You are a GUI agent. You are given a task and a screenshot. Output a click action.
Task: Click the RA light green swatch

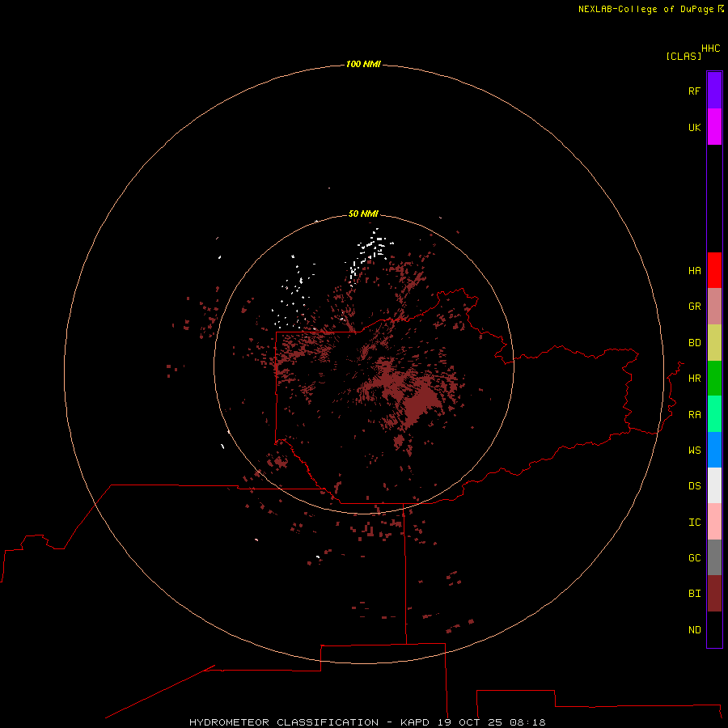click(714, 414)
